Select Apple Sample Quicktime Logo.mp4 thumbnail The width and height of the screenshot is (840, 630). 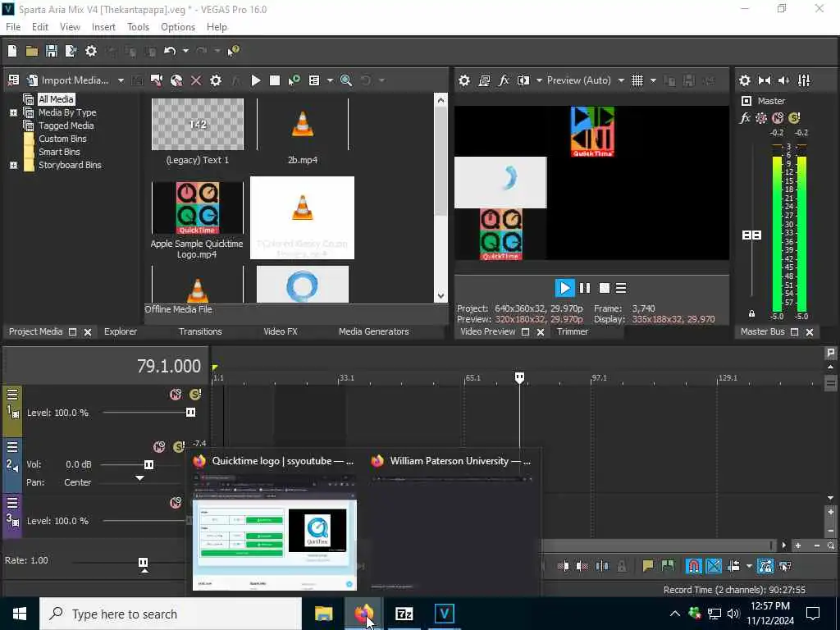[197, 208]
